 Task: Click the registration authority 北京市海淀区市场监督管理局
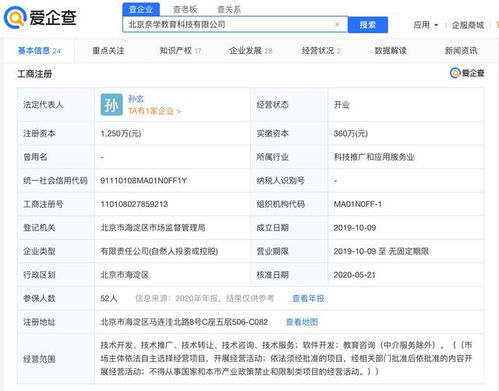(x=153, y=228)
